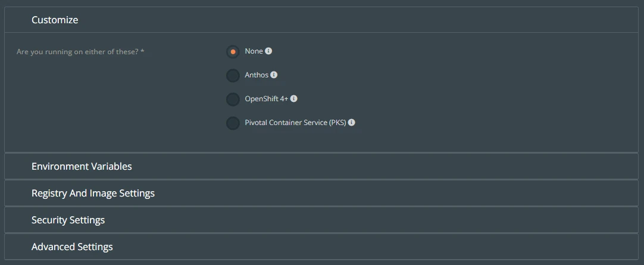Click the 'Are you running on either' question

pos(77,52)
